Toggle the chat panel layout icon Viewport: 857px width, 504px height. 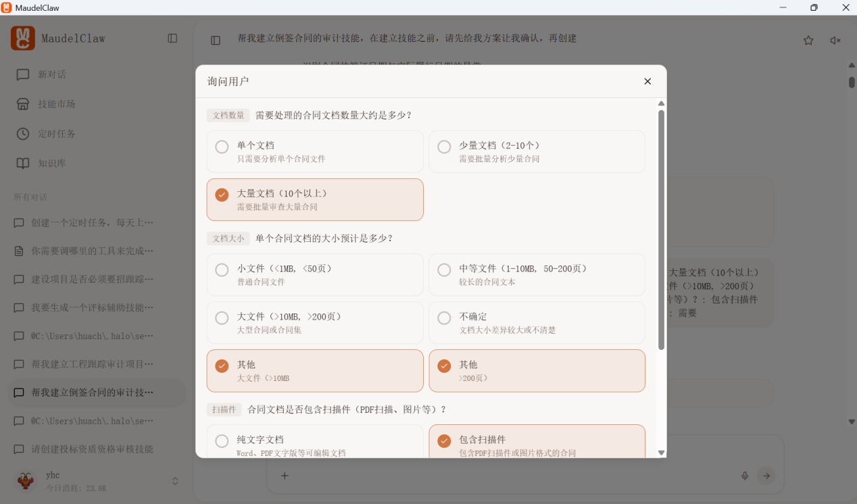[216, 41]
